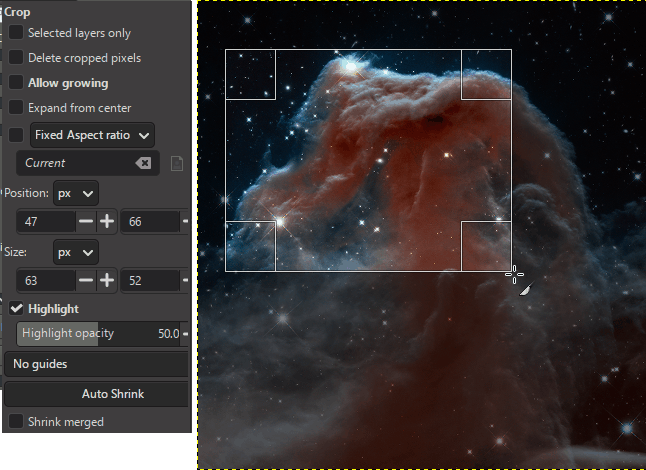
Task: Toggle the Allow growing checkbox
Action: pyautogui.click(x=16, y=83)
